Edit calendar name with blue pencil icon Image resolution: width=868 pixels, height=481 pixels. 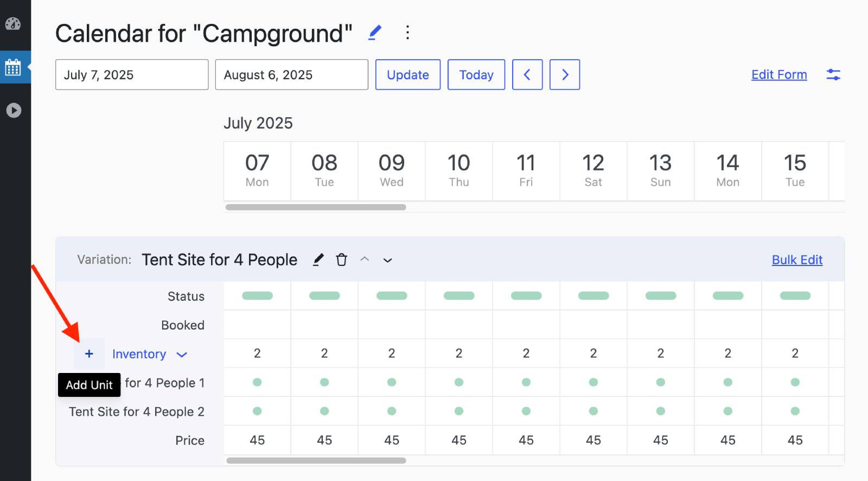click(375, 33)
